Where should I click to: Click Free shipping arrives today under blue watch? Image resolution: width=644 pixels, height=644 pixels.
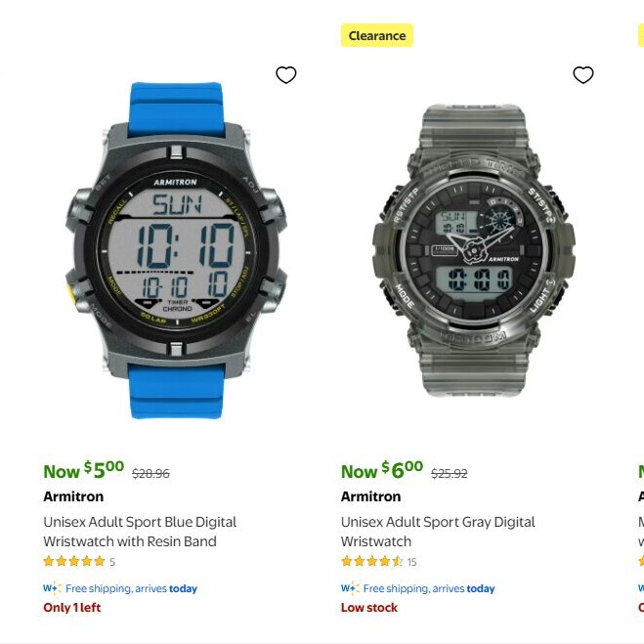point(131,588)
